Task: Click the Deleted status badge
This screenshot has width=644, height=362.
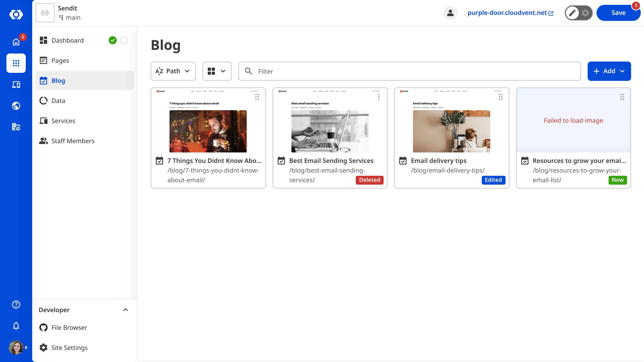Action: [x=369, y=180]
